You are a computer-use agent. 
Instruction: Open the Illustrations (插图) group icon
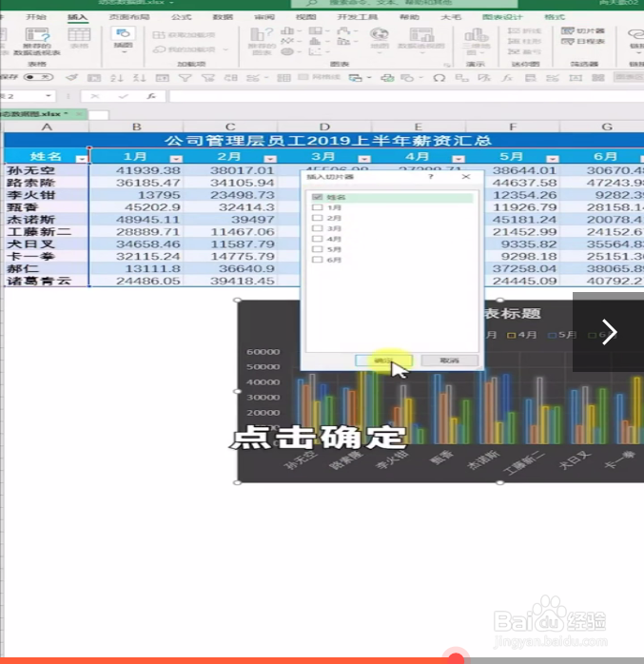124,40
